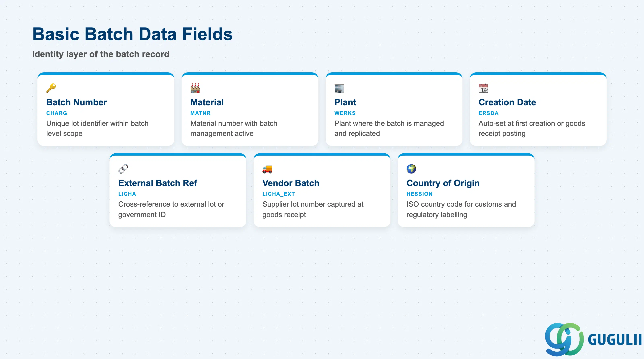This screenshot has width=644, height=359.
Task: Click the office building icon on Plant card
Action: [x=339, y=88]
